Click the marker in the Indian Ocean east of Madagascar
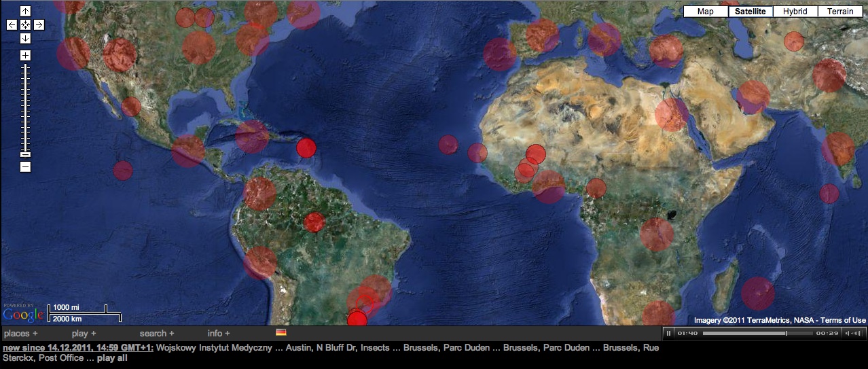 click(x=757, y=294)
